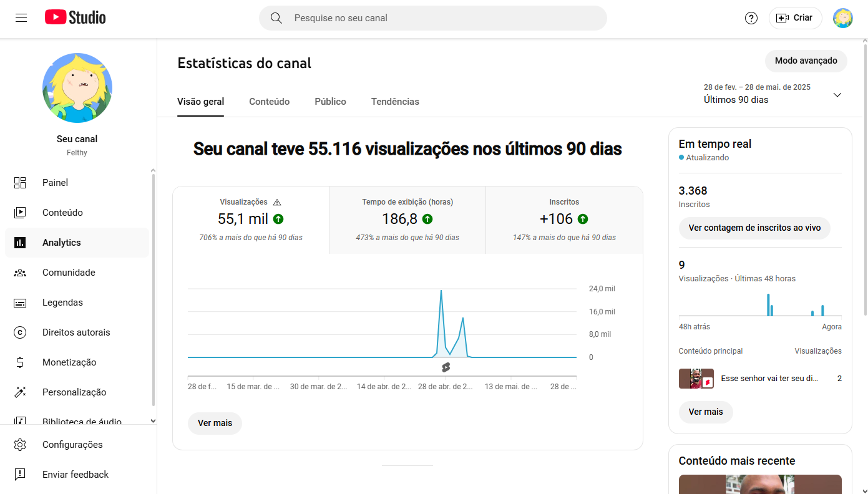Click the 706% a mais comparison text
This screenshot has height=494, width=868.
click(x=251, y=238)
